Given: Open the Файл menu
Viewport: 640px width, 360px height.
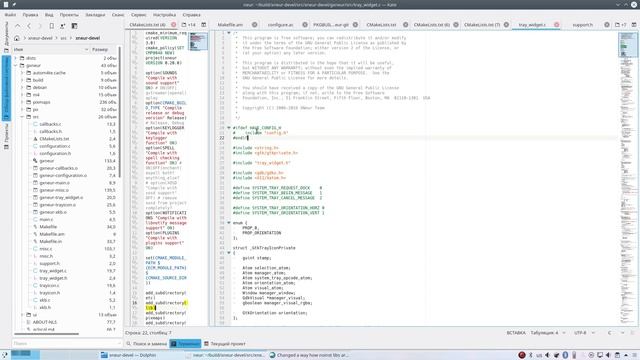Looking at the screenshot, I should (x=10, y=15).
